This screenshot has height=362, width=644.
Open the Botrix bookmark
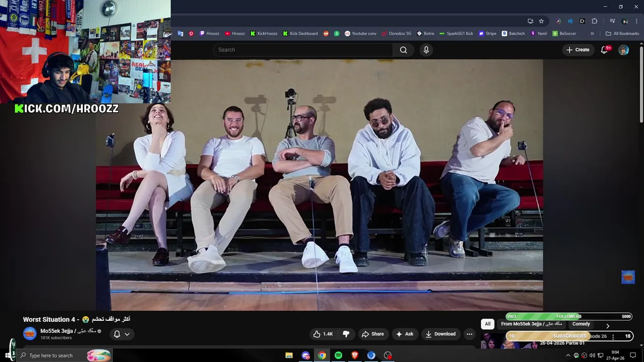[426, 34]
